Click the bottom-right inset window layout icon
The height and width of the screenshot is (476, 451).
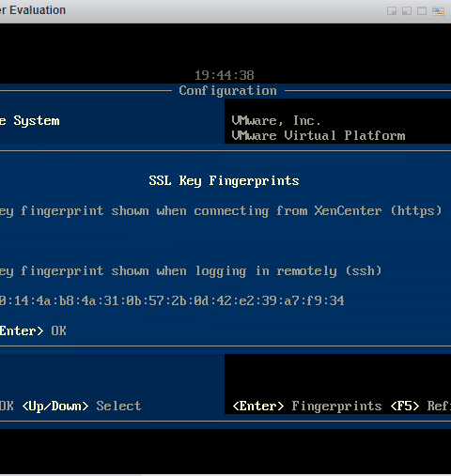[392, 11]
